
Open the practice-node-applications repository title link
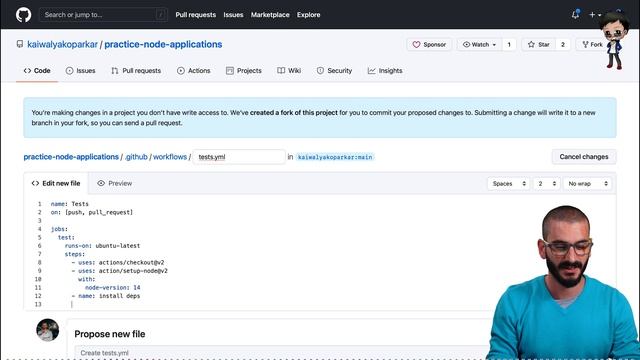(163, 44)
